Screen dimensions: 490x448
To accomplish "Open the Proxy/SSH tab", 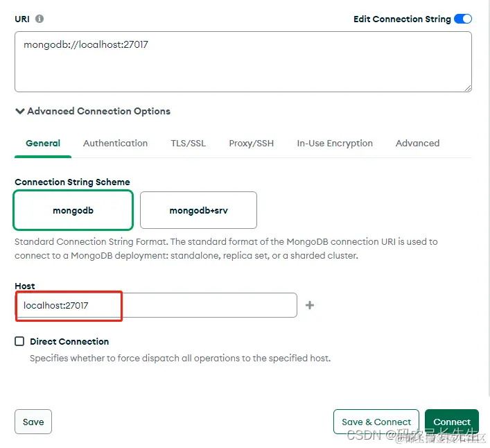I will point(251,144).
